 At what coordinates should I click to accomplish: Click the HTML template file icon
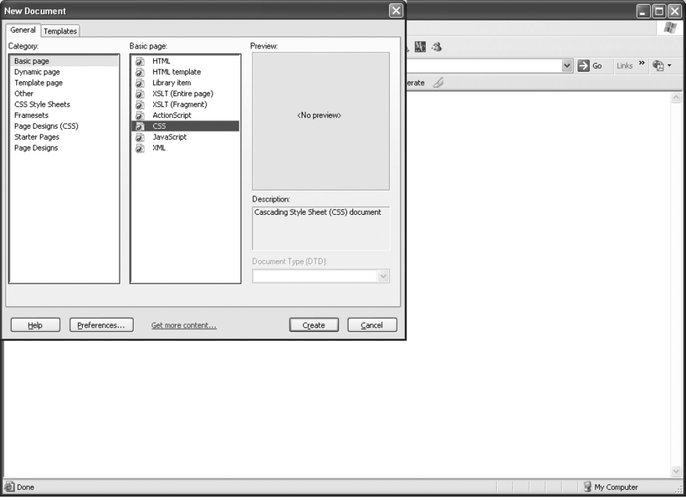[140, 72]
